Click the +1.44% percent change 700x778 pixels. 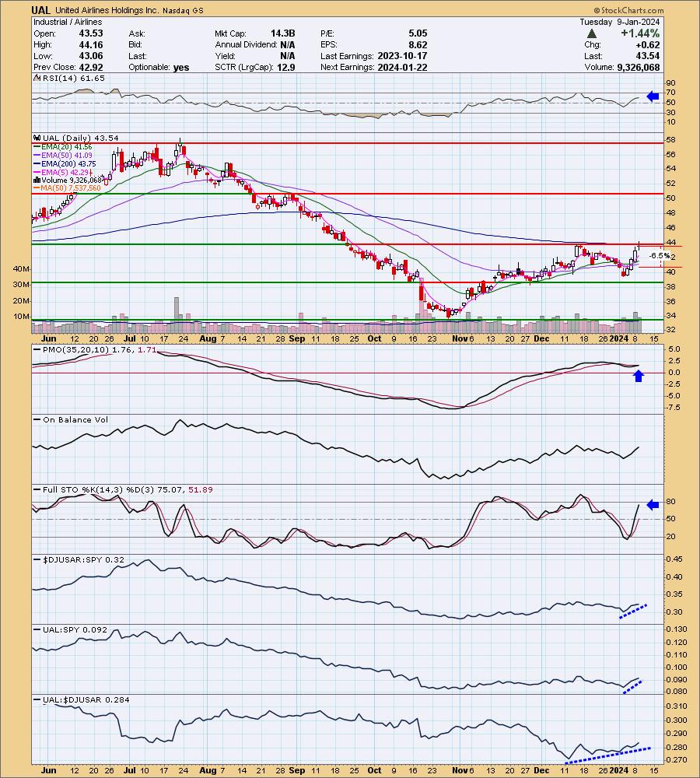[x=640, y=33]
